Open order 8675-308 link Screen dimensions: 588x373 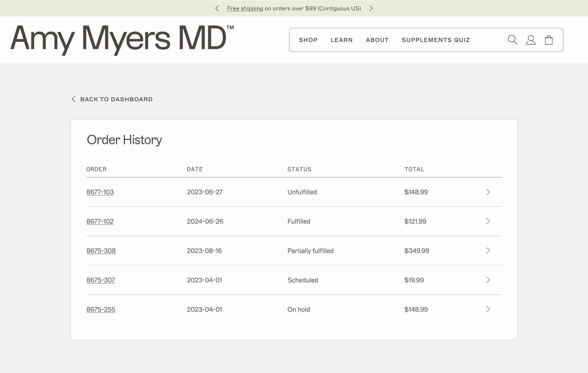coord(101,251)
